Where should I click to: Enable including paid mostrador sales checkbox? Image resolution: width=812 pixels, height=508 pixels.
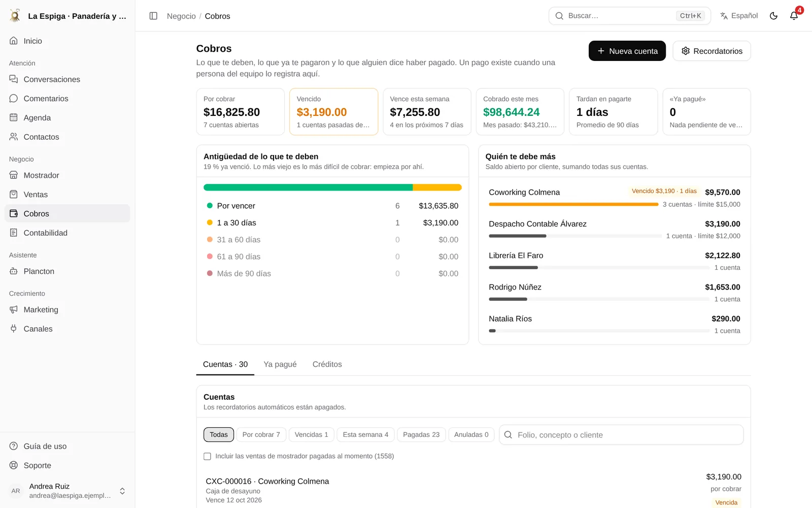click(207, 456)
